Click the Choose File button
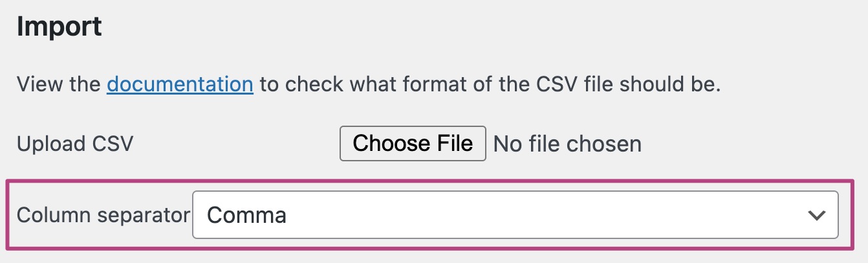This screenshot has width=868, height=263. pos(413,143)
